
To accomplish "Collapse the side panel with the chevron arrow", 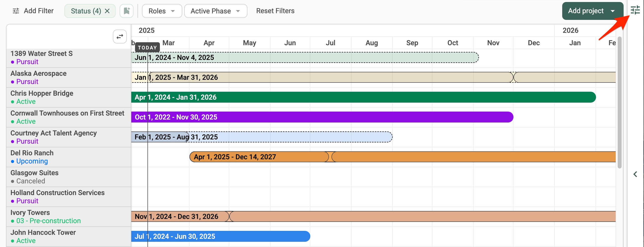I will click(635, 174).
